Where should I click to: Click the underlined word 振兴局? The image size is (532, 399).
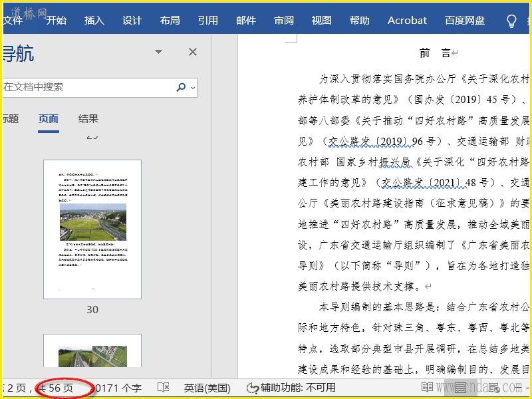(394, 162)
